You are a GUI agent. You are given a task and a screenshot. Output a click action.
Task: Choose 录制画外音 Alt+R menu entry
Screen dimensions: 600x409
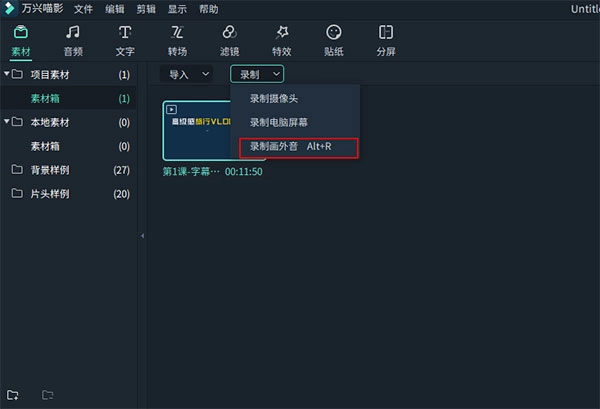pyautogui.click(x=298, y=148)
